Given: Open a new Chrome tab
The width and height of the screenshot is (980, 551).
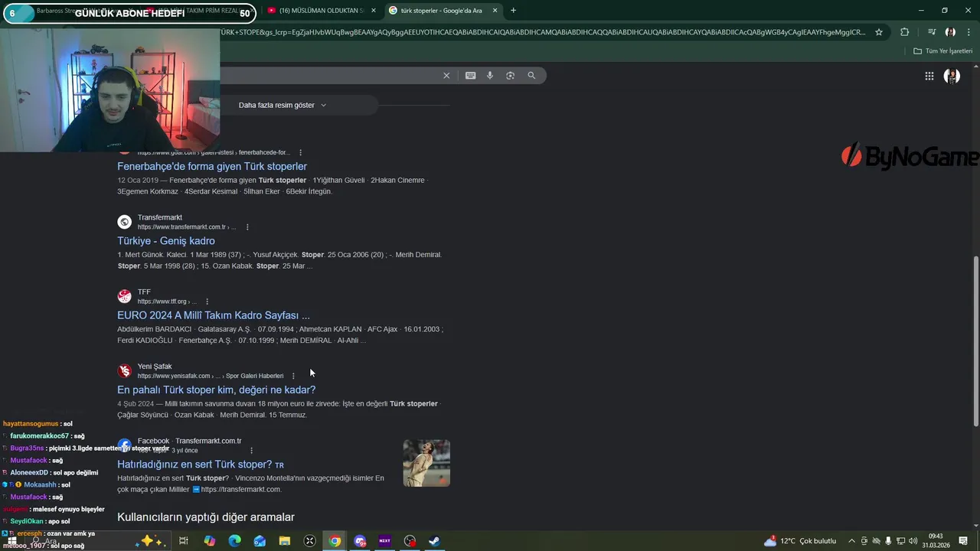Looking at the screenshot, I should point(513,11).
